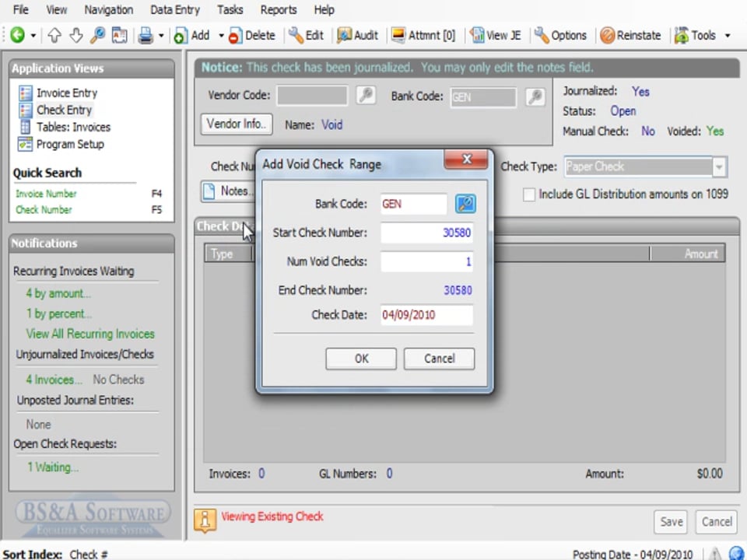Click the Notes button
The height and width of the screenshot is (560, 747).
[x=229, y=191]
